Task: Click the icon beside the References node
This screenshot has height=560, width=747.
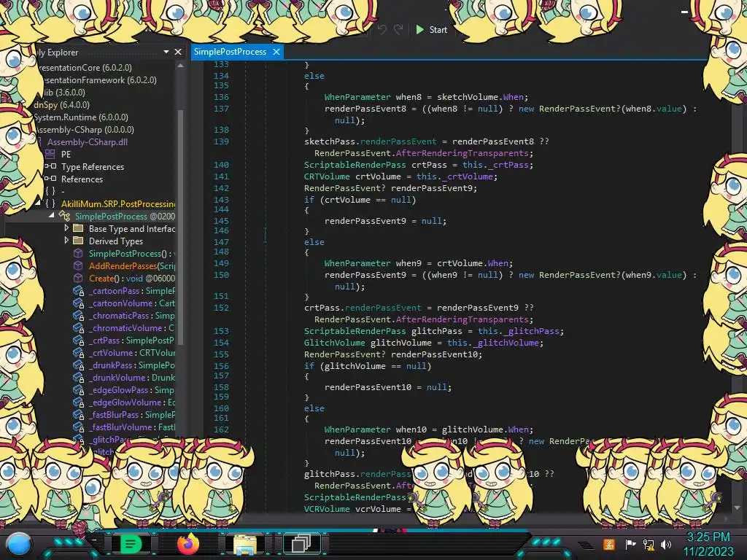Action: click(50, 179)
